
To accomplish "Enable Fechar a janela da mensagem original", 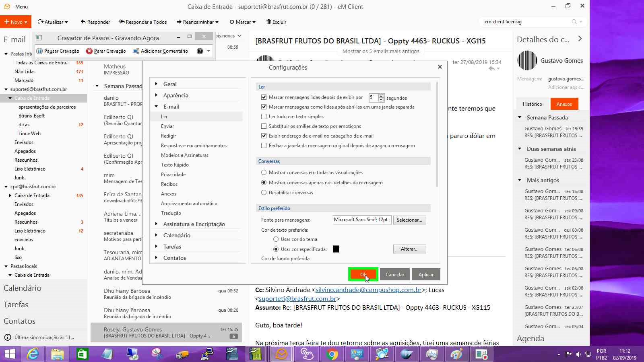I will tap(264, 146).
